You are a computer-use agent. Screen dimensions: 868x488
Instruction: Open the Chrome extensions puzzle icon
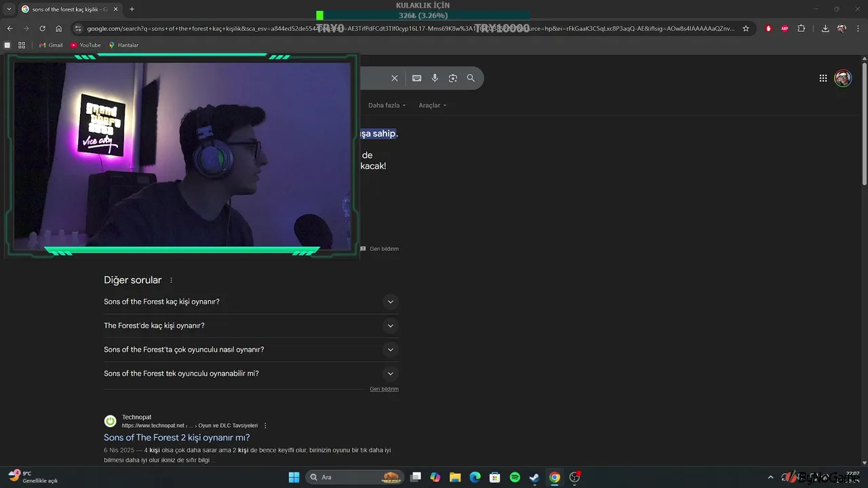pos(802,28)
